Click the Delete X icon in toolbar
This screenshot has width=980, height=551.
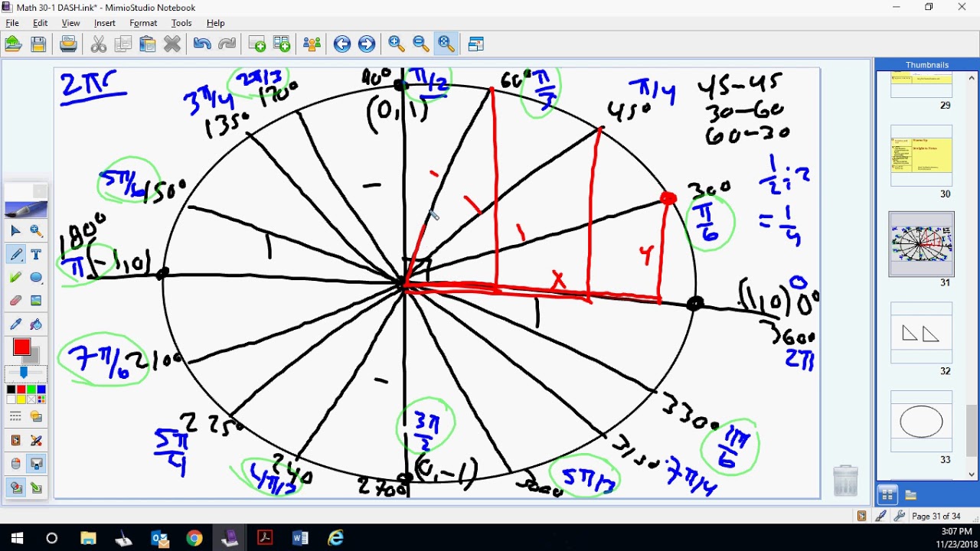172,44
